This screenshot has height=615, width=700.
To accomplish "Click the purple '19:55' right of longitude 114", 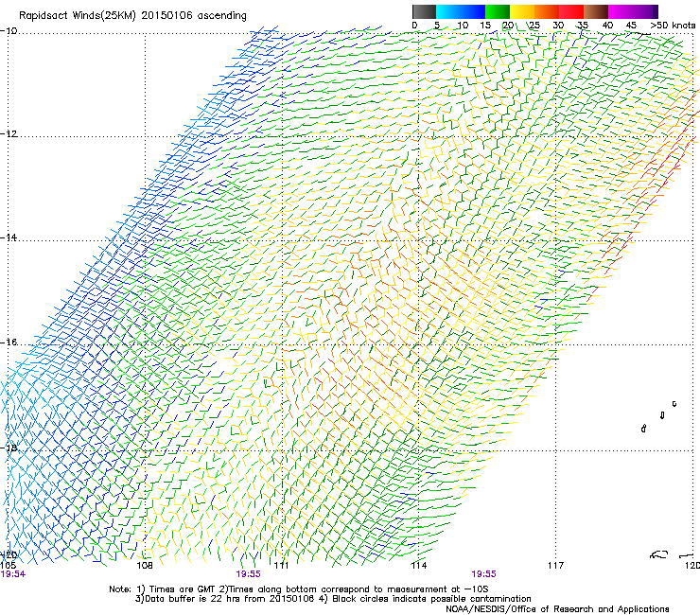I will pyautogui.click(x=484, y=574).
